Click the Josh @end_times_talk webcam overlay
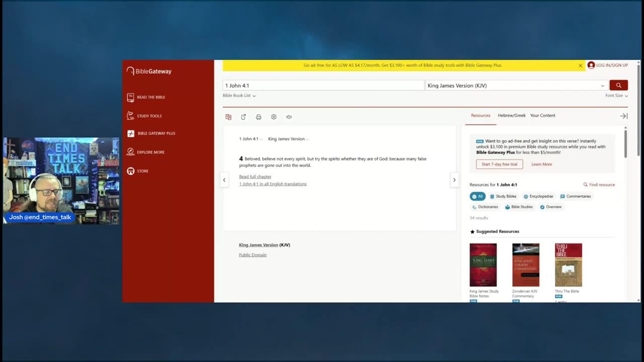The height and width of the screenshot is (362, 644). pyautogui.click(x=61, y=181)
